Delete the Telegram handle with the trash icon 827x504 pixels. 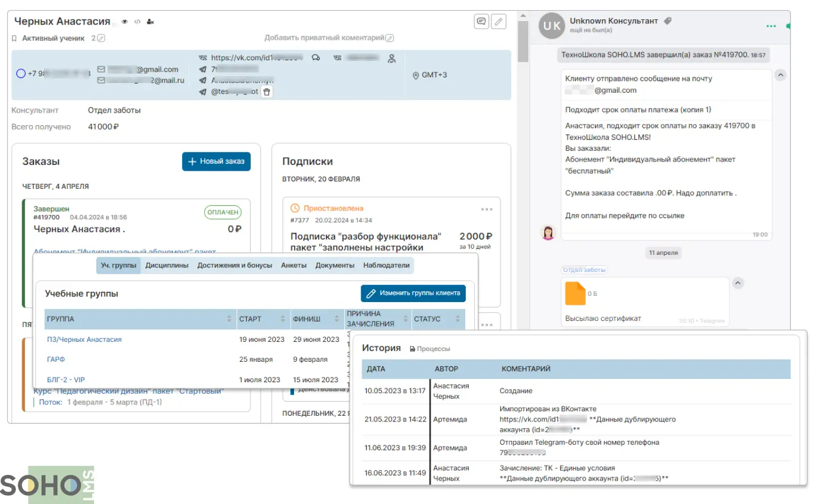(x=267, y=92)
